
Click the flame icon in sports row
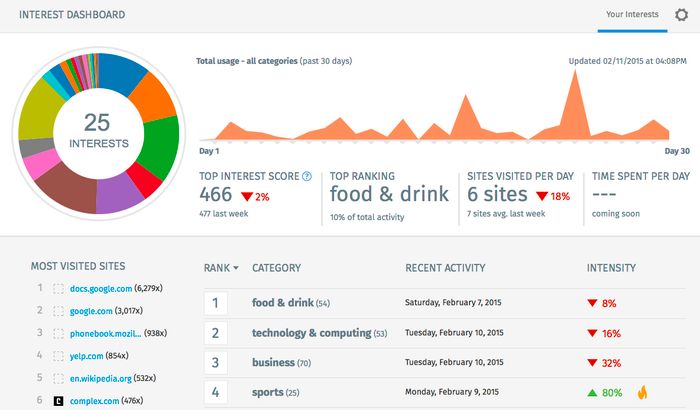pyautogui.click(x=642, y=392)
